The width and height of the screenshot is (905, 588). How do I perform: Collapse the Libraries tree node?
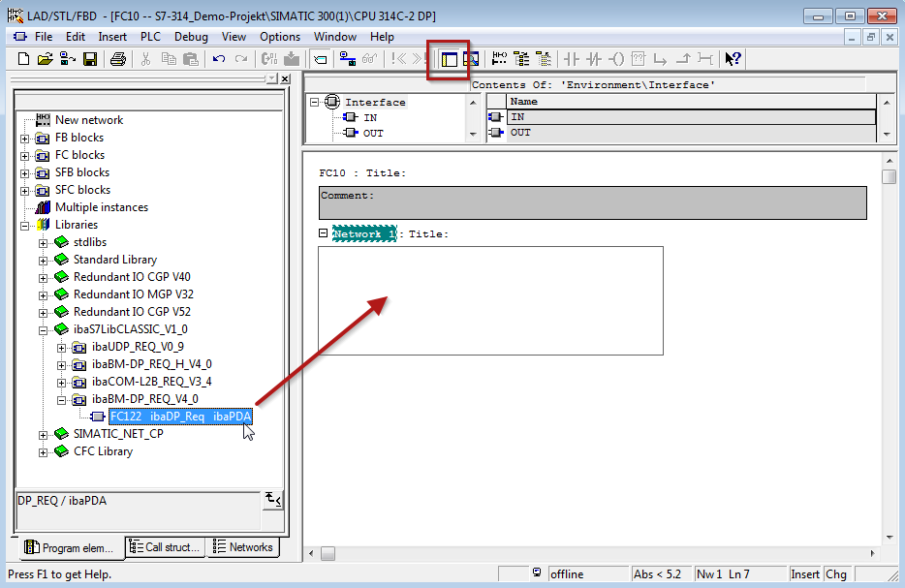(x=25, y=226)
